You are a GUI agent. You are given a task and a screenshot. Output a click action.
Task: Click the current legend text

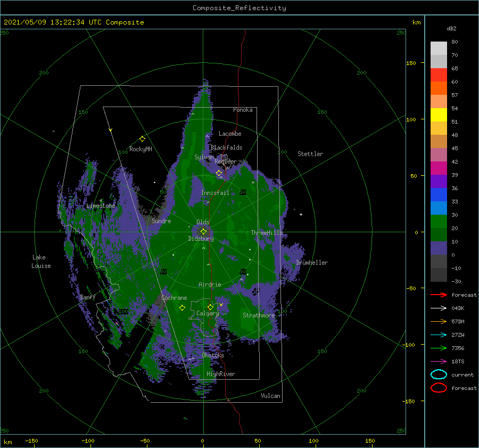click(463, 374)
